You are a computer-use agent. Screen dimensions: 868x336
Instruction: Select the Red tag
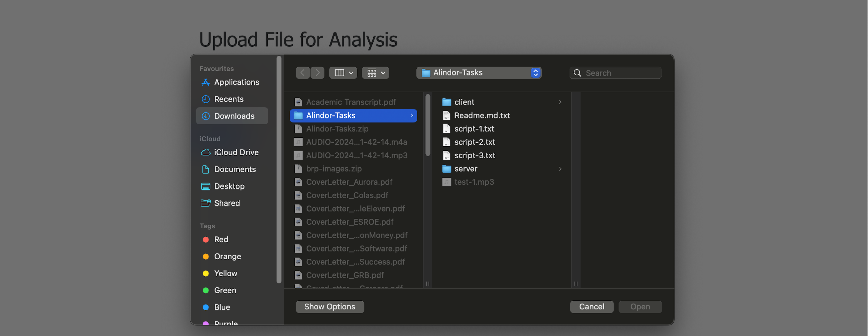[x=221, y=240]
